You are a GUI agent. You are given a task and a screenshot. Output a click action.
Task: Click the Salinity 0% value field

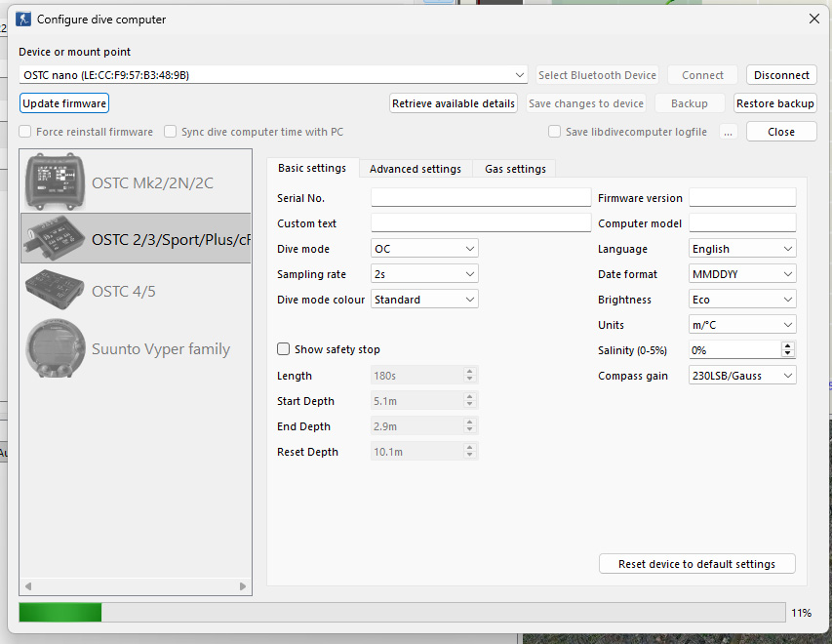[734, 350]
